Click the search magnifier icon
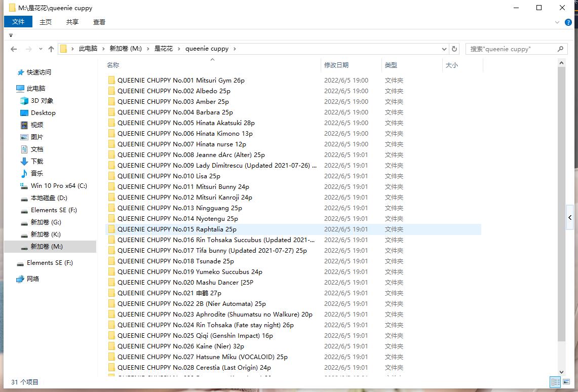The image size is (578, 392). pos(560,49)
